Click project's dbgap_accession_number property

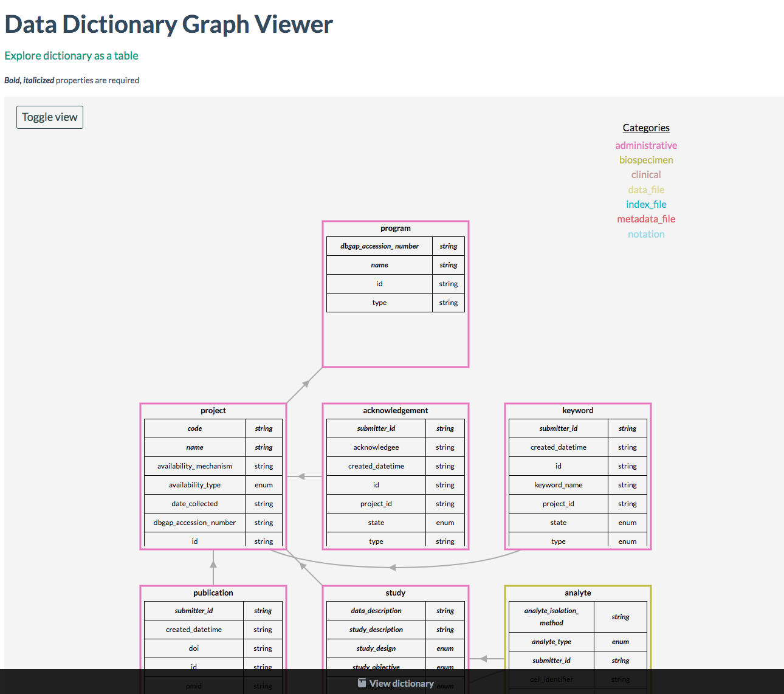194,523
